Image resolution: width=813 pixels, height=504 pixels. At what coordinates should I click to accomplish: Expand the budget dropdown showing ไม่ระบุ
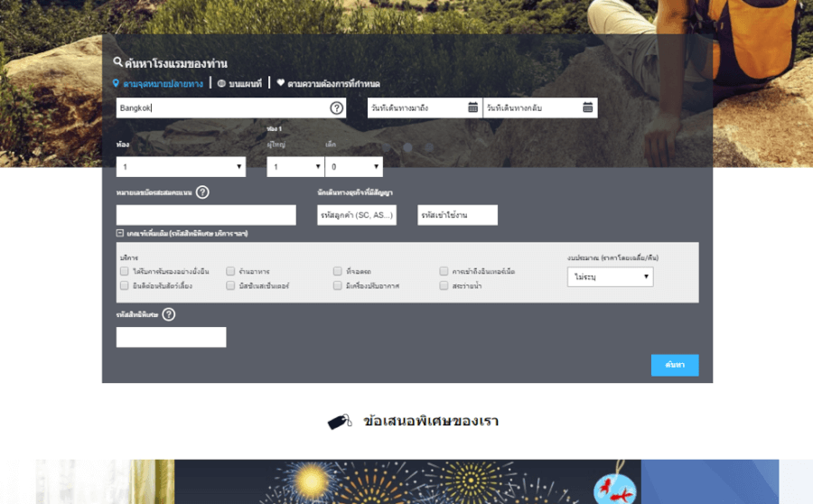(x=610, y=277)
